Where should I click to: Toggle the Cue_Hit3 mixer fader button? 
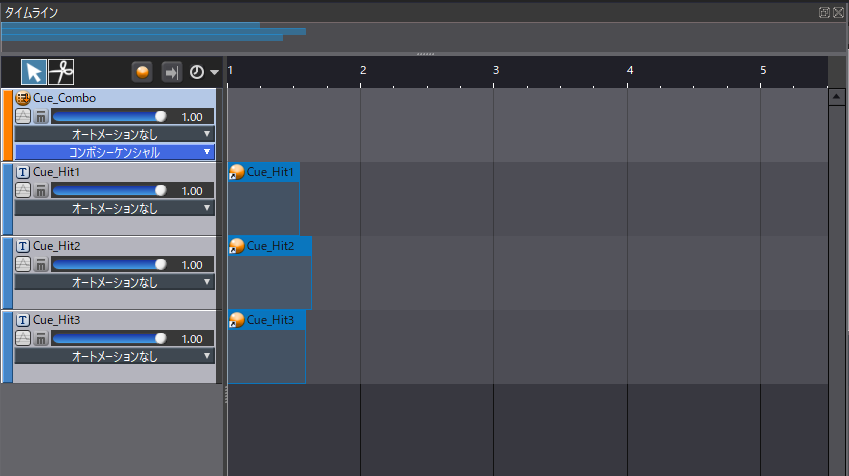point(41,338)
